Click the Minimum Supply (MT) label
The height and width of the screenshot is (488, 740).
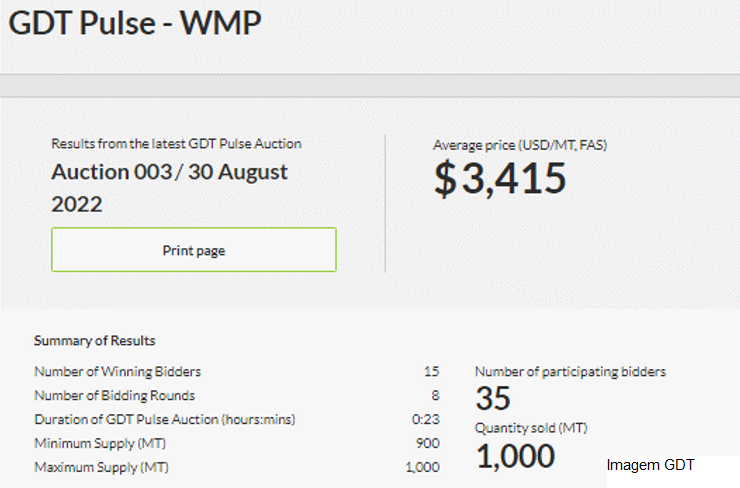pyautogui.click(x=100, y=443)
